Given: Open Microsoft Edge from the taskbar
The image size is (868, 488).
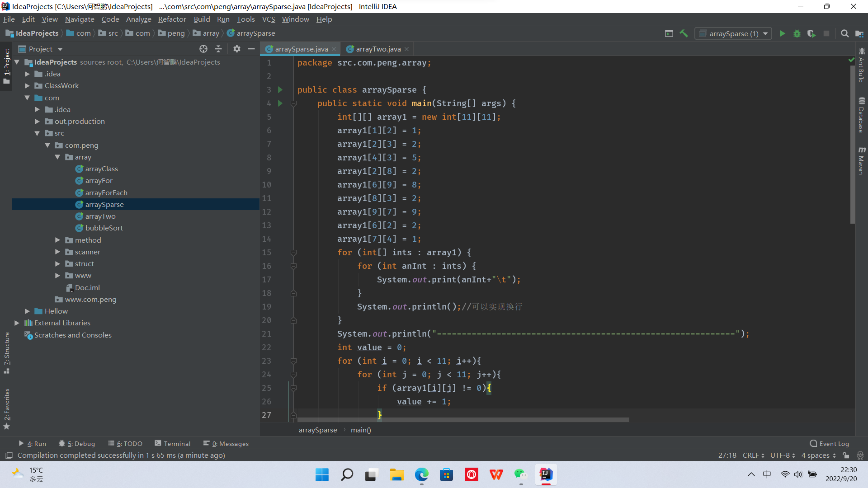Looking at the screenshot, I should click(x=421, y=474).
